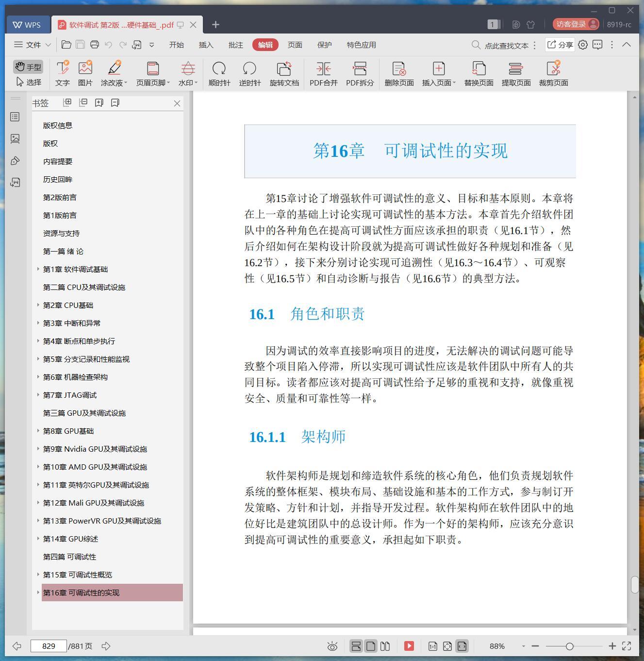Open the 文件 menu
Viewport: 644px width, 661px height.
tap(33, 45)
